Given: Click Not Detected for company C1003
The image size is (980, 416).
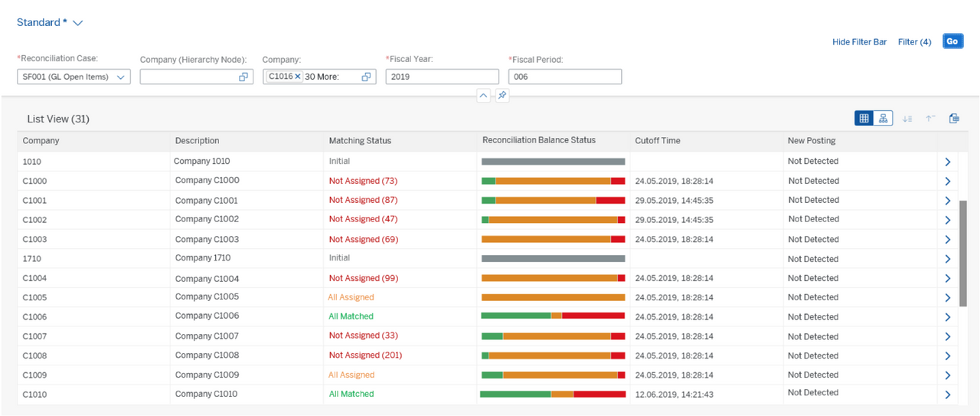Looking at the screenshot, I should (813, 240).
